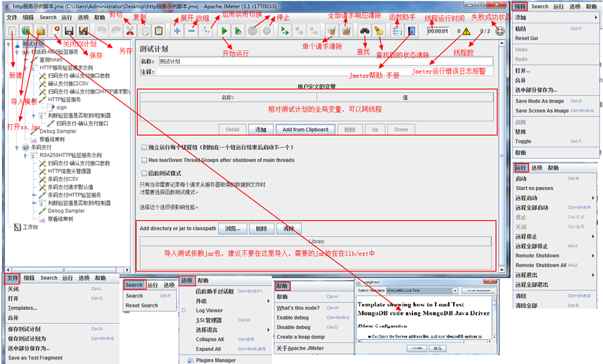Image resolution: width=603 pixels, height=364 pixels.
Task: Collapse the 扫码-MD5验签服务 thread group node
Action: pos(17,52)
